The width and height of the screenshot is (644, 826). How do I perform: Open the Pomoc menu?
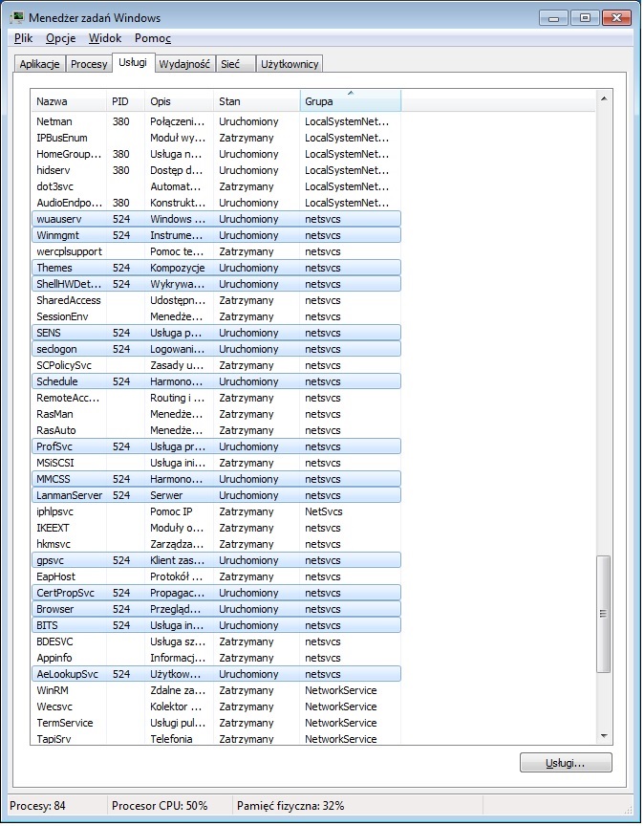pyautogui.click(x=153, y=38)
